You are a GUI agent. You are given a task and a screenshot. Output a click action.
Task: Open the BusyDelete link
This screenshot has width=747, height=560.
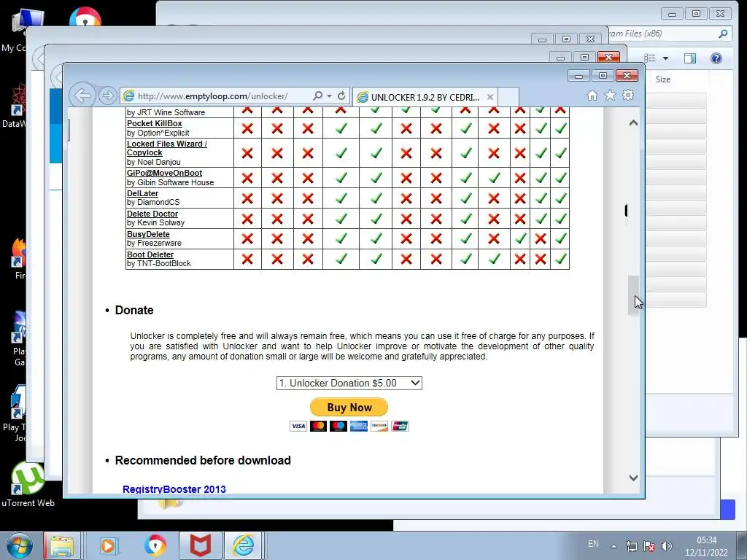[148, 234]
